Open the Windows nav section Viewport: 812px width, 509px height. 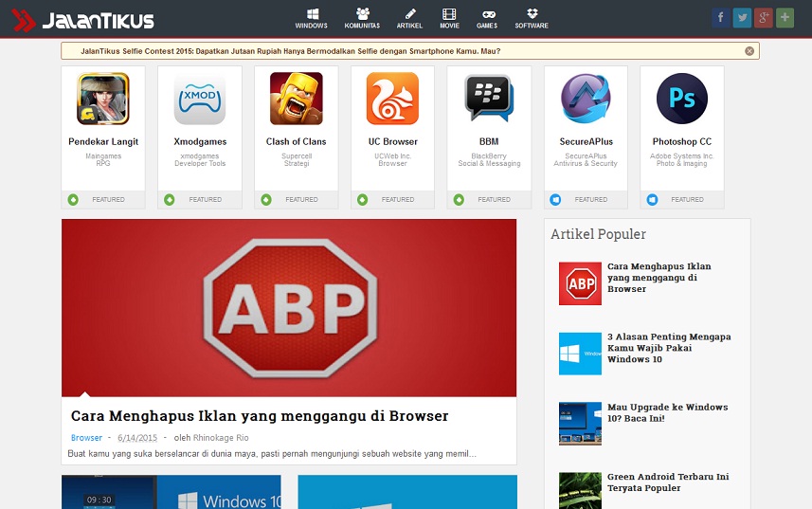[311, 19]
